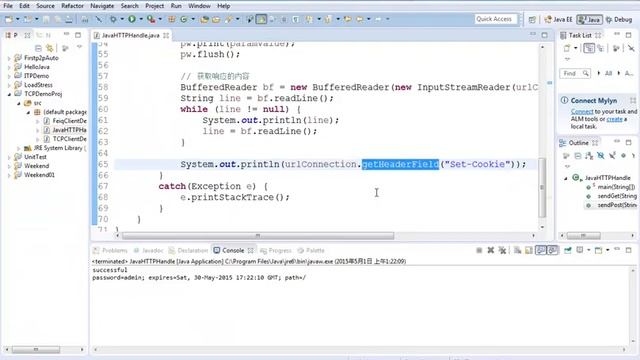Toggle Hide Non-Public Members in Outline
Screen dimensions: 640x360
click(x=623, y=156)
